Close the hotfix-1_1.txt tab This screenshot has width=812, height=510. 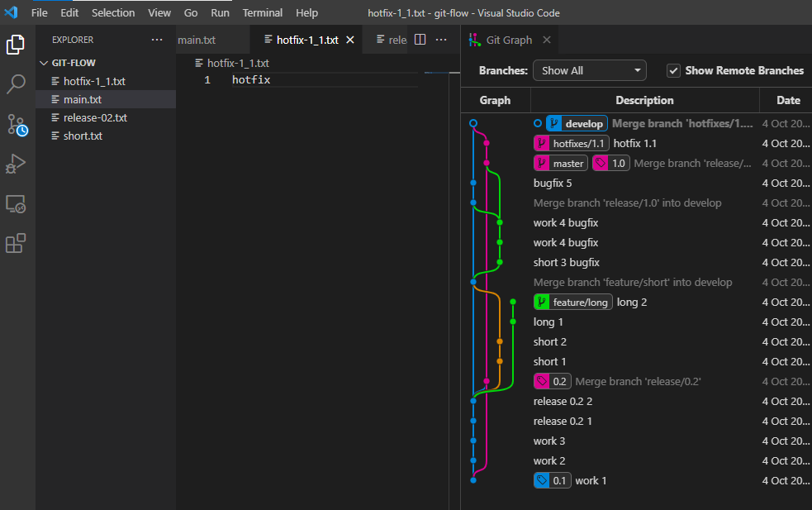[x=350, y=40]
